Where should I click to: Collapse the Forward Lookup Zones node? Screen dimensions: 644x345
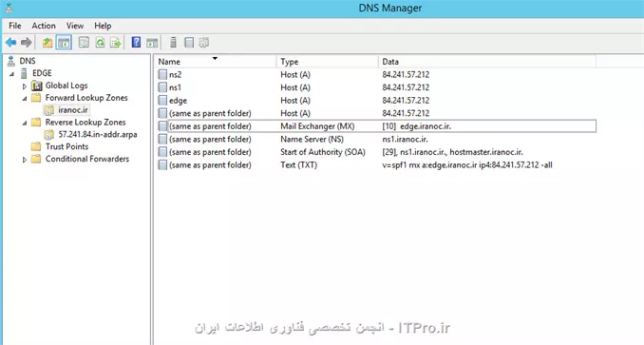[x=25, y=99]
